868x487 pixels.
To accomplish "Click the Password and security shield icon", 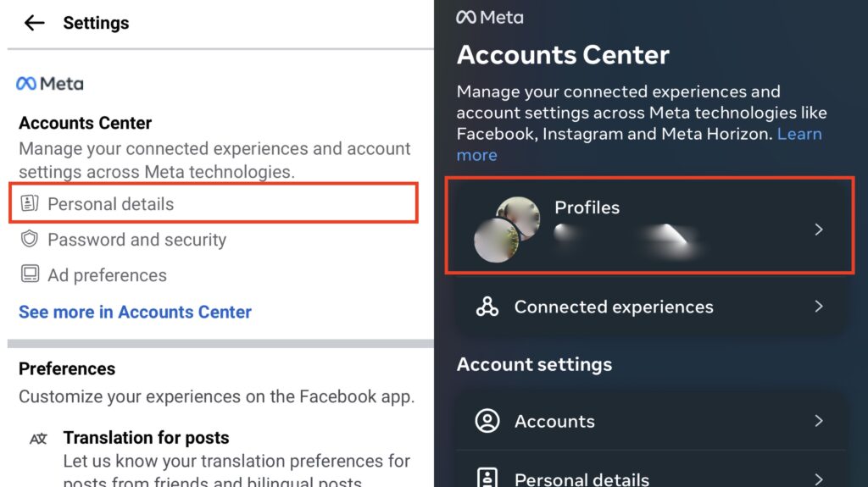I will (30, 240).
